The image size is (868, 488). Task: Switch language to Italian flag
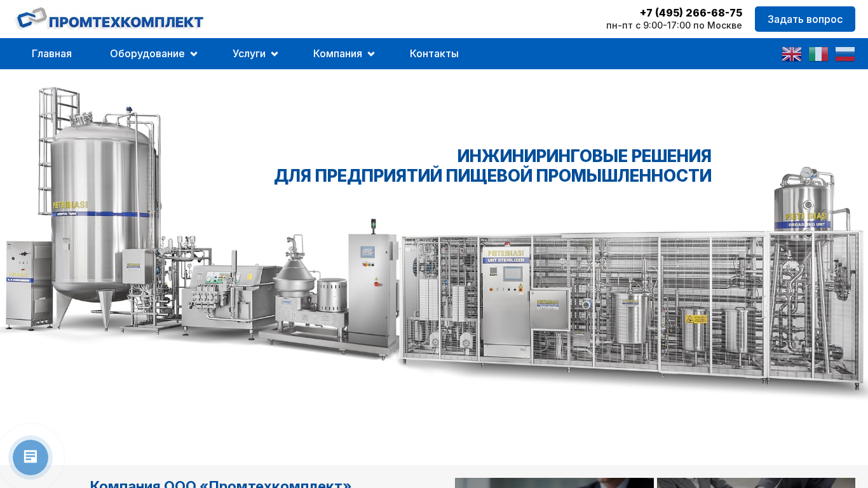tap(818, 54)
